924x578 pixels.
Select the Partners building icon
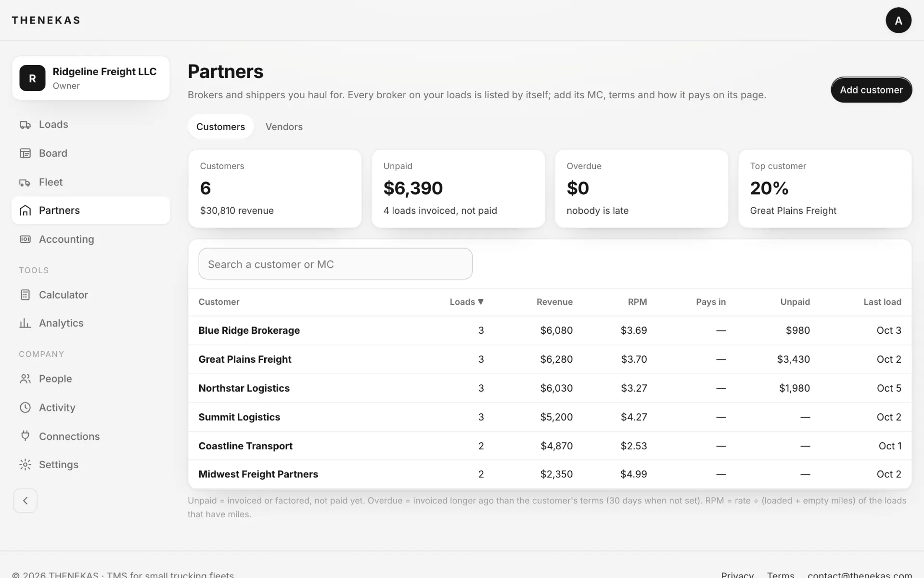point(25,210)
